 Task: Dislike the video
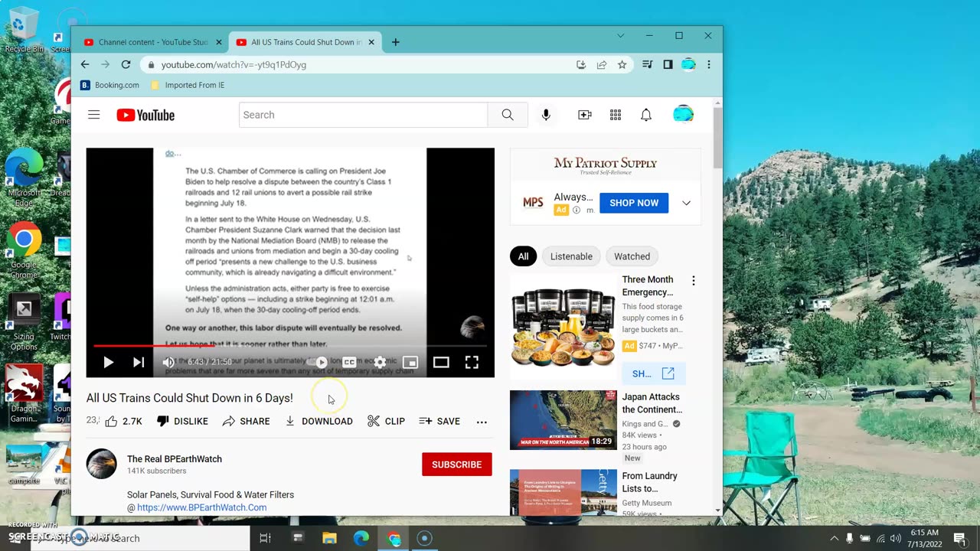(182, 421)
